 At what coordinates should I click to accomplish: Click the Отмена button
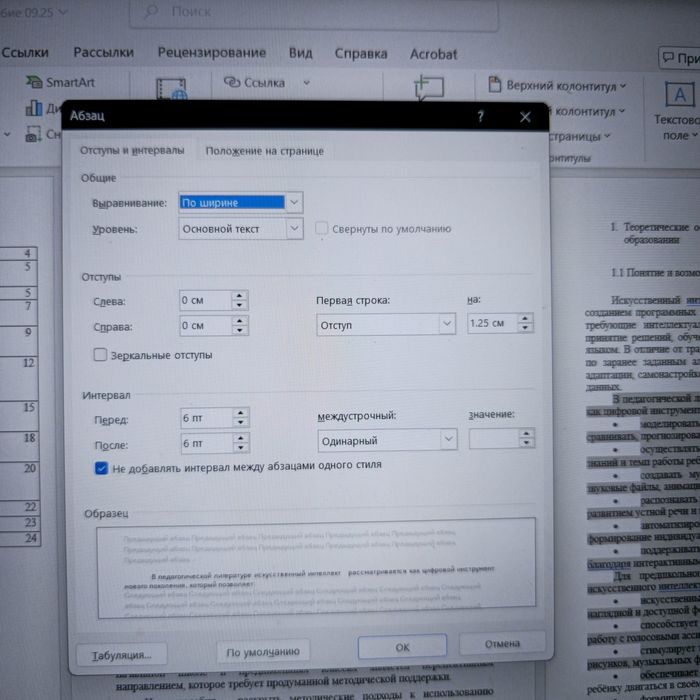pyautogui.click(x=502, y=643)
